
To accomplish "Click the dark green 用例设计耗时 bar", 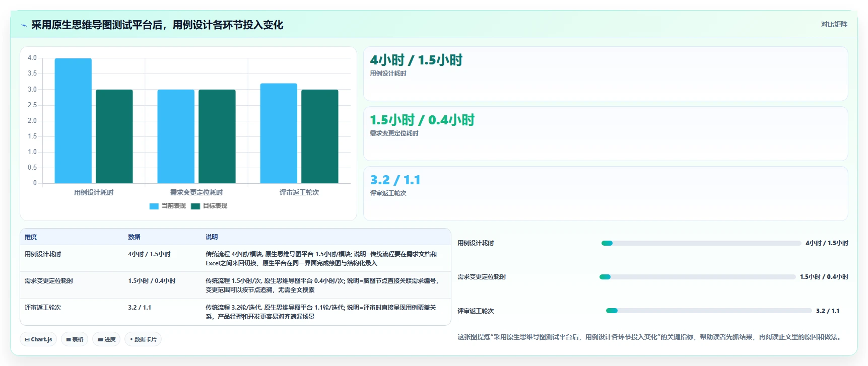I will point(114,136).
